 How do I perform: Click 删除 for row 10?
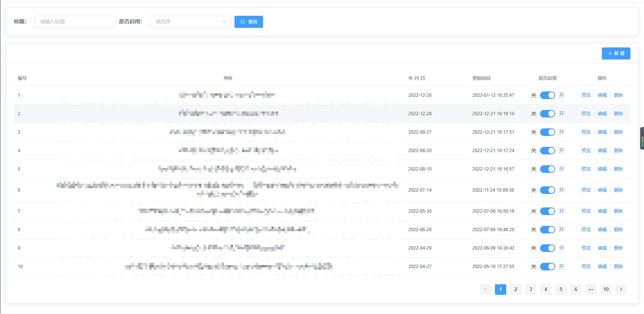tap(618, 267)
